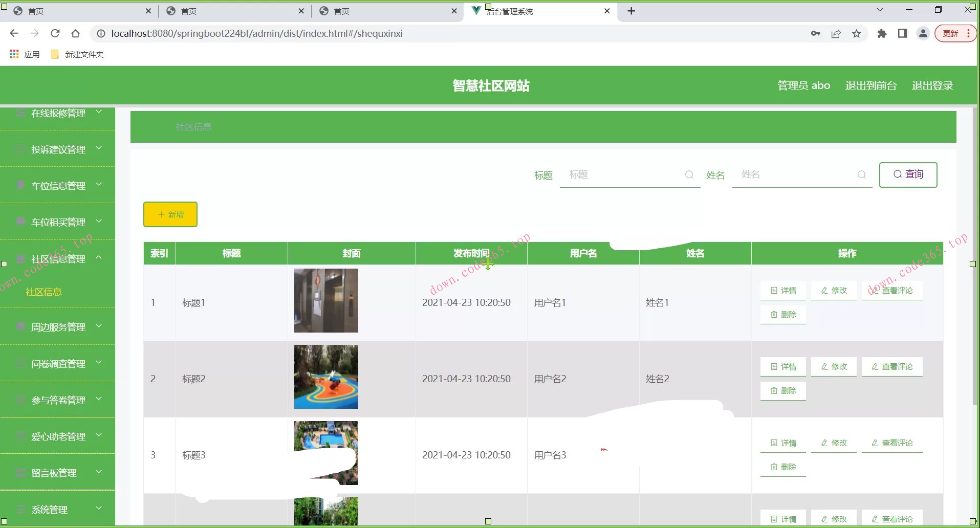Click 删除 for the 标题2 row

(783, 391)
